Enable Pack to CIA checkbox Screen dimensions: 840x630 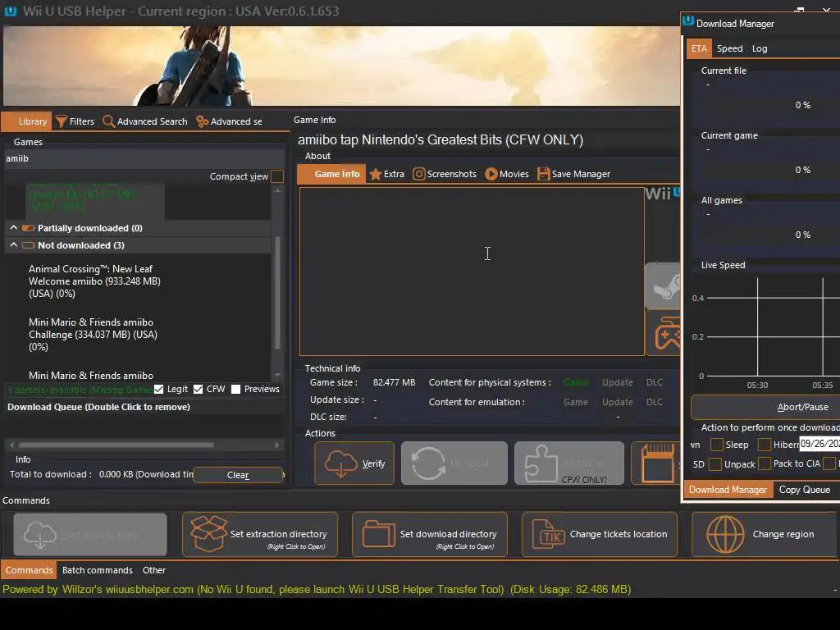tap(765, 464)
